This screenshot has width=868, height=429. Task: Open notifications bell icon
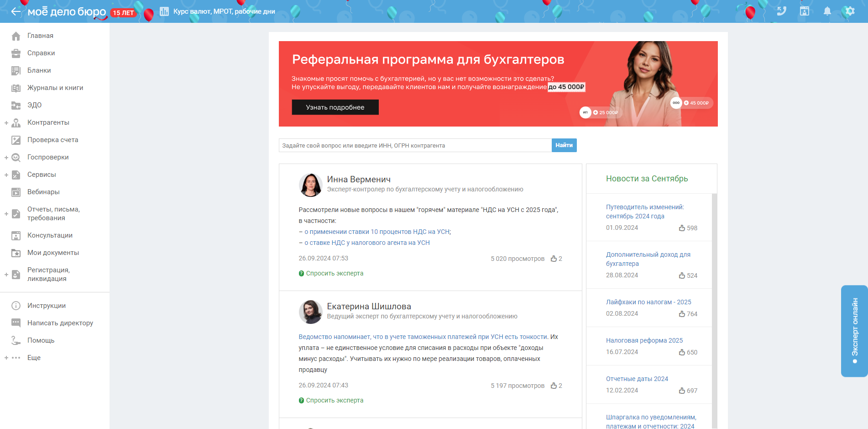[827, 11]
